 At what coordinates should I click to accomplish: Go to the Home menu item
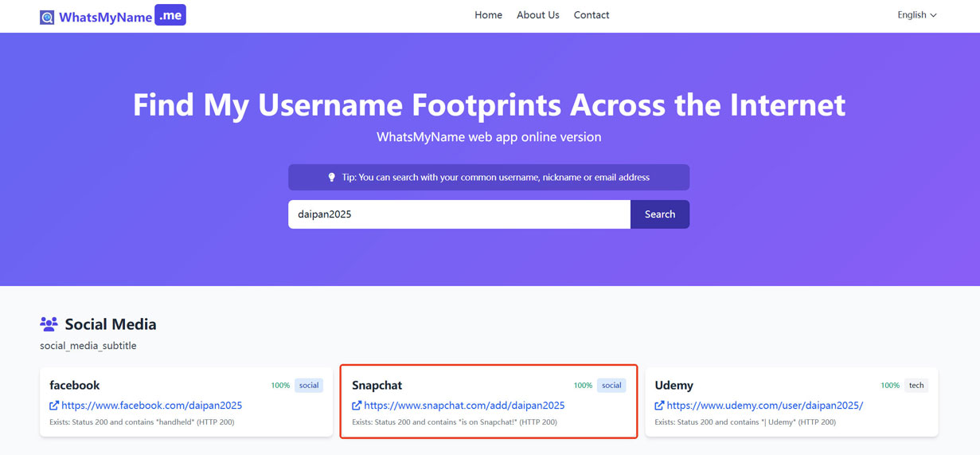pos(488,15)
